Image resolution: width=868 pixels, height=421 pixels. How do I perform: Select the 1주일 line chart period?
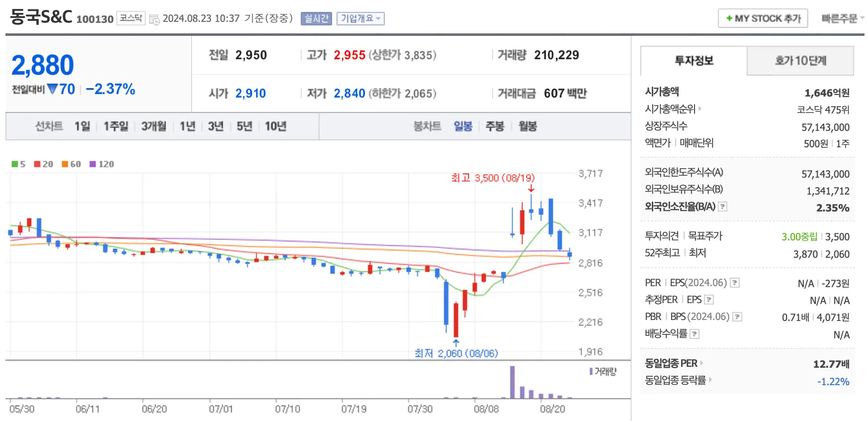(x=116, y=126)
